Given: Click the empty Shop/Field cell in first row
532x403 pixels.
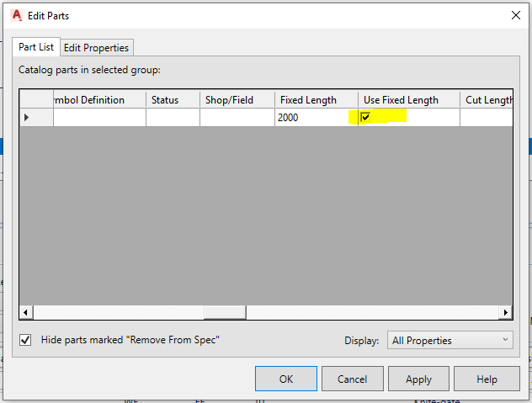Looking at the screenshot, I should pos(237,118).
